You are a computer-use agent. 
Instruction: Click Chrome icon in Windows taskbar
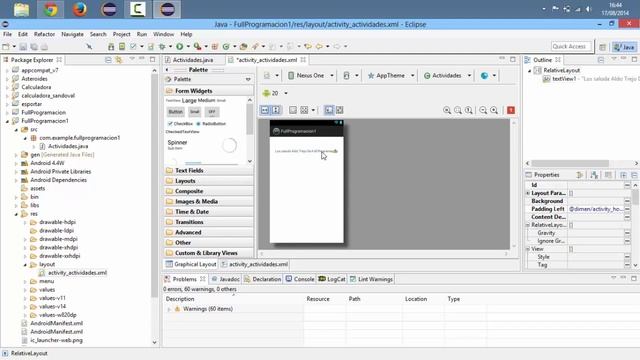[51, 9]
